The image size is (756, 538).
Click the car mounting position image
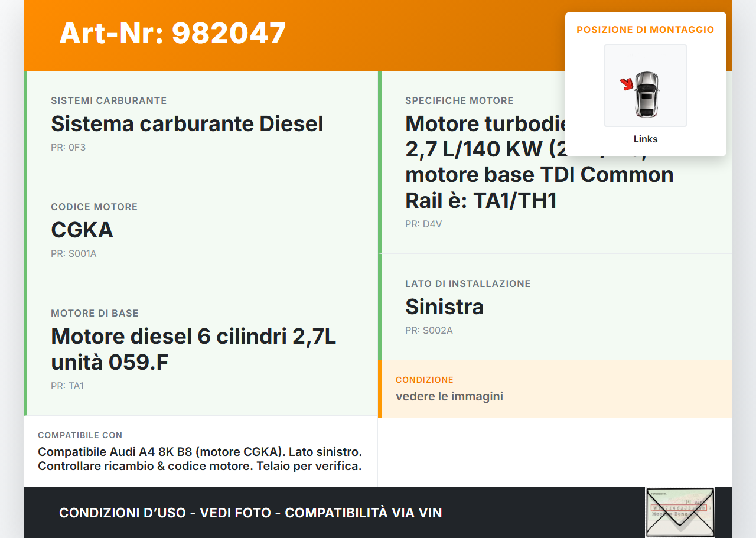tap(646, 86)
